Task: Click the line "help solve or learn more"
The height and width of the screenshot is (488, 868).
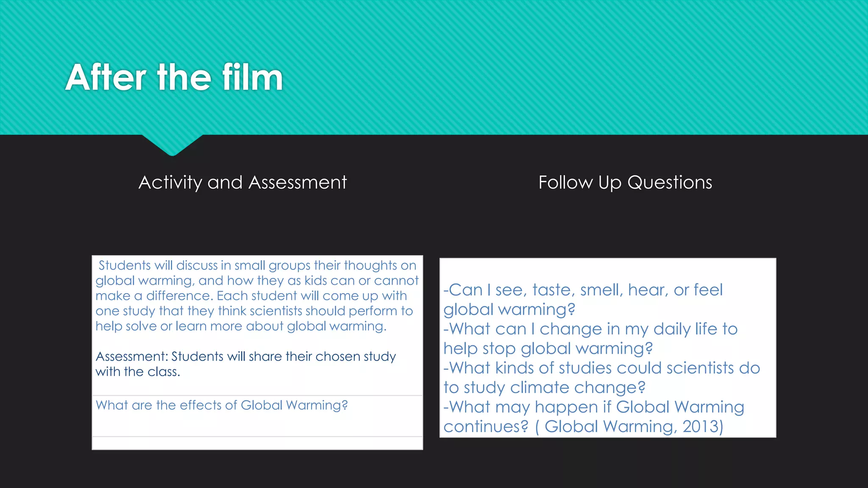Action: click(x=241, y=326)
